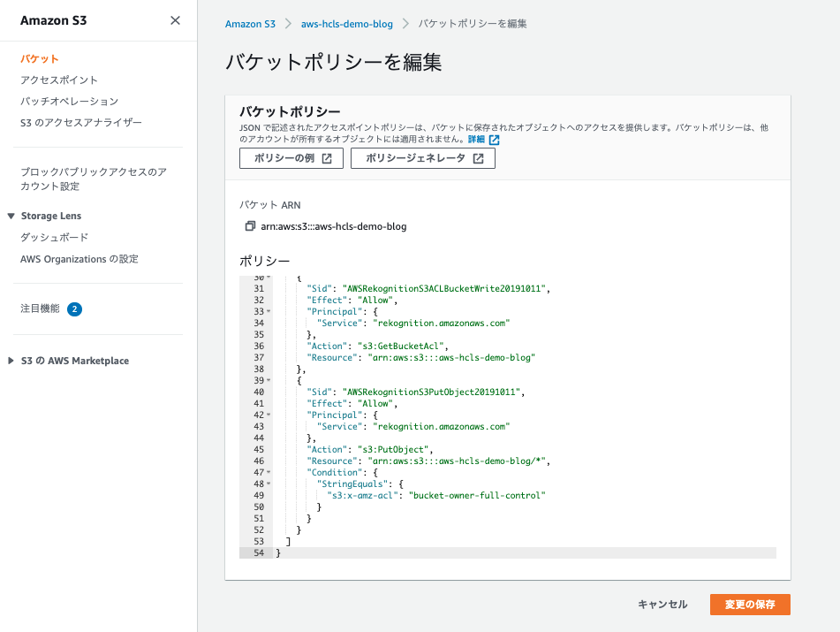
Task: Click rekognition.amazonaws.com on line 43
Action: (441, 426)
